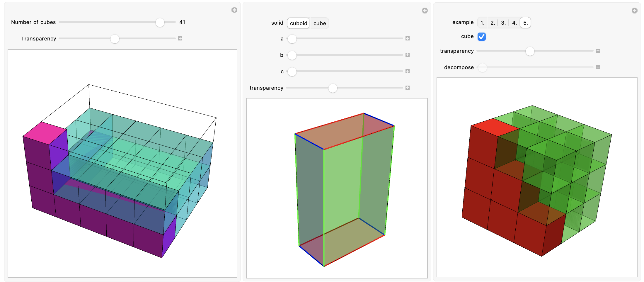The image size is (644, 282).
Task: Select the cuboid solid option
Action: pos(298,23)
